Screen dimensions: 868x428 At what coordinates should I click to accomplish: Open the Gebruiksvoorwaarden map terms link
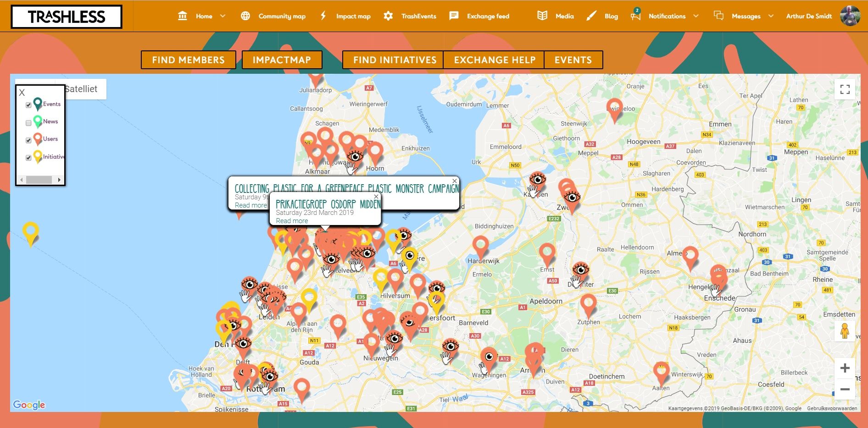[832, 408]
